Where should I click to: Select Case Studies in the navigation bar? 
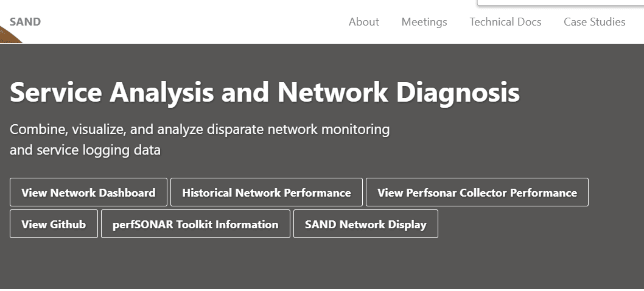pyautogui.click(x=594, y=22)
